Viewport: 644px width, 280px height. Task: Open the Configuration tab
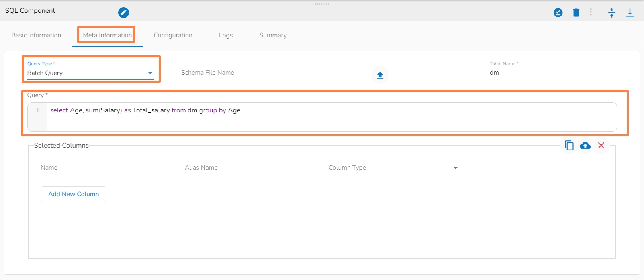tap(173, 35)
